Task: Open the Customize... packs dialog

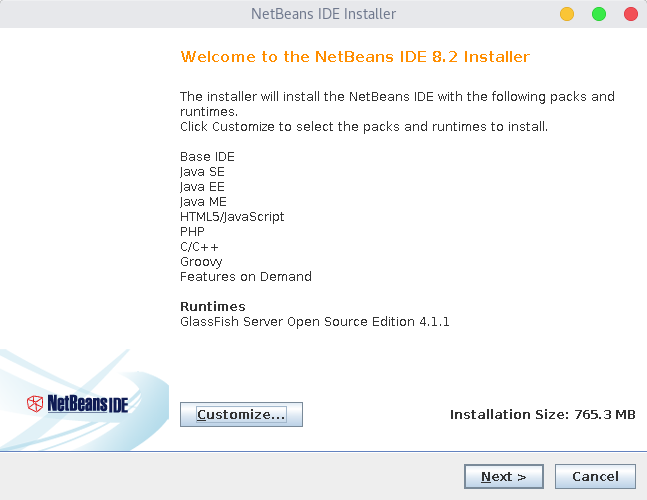Action: [x=241, y=414]
